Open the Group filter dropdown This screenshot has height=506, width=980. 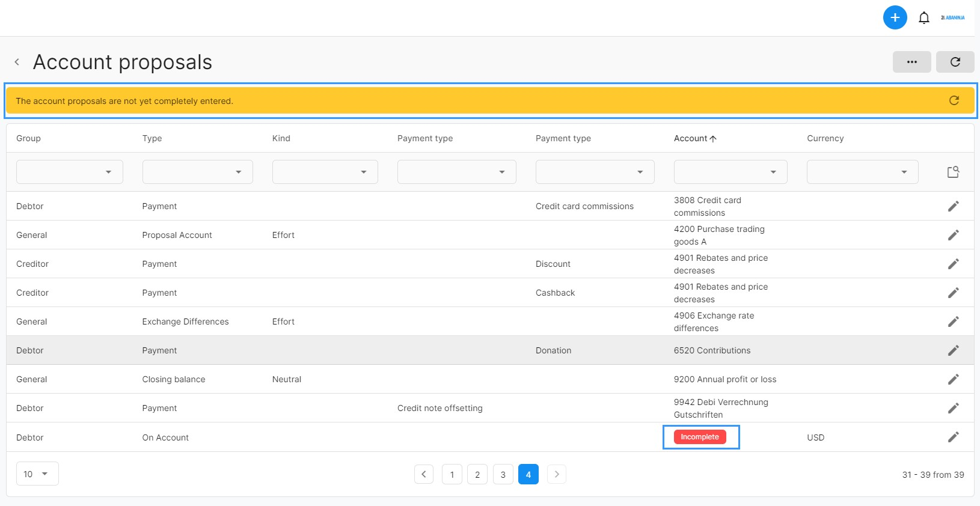70,172
